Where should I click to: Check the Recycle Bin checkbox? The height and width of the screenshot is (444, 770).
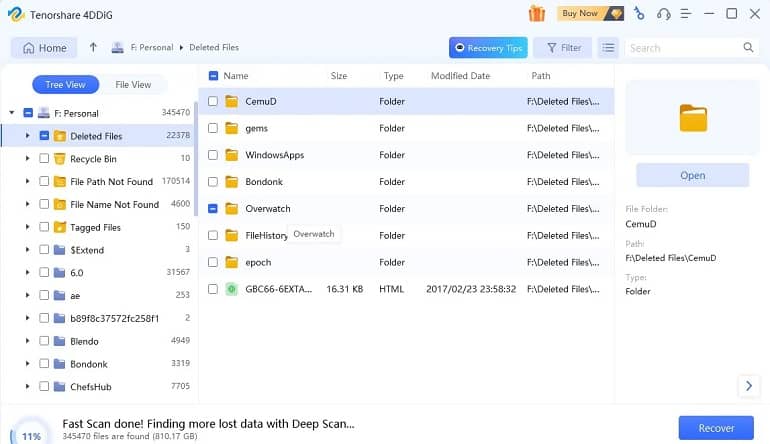44,158
